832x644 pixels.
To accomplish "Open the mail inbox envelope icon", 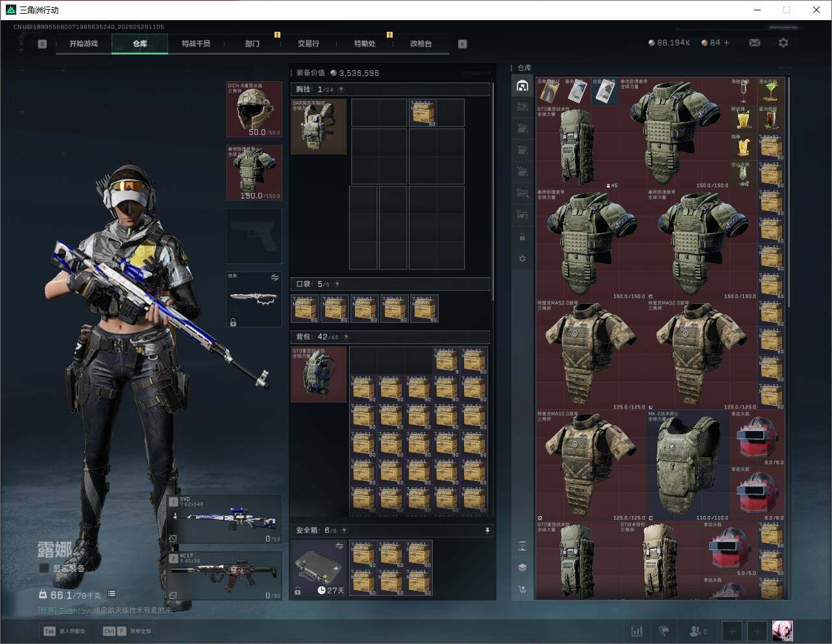I will (755, 43).
